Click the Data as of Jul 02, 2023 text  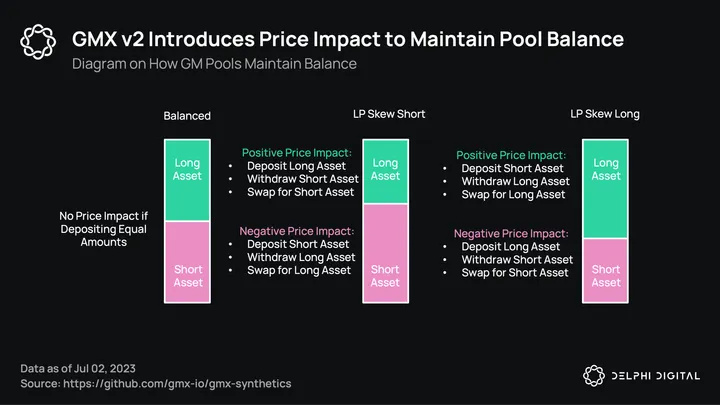pyautogui.click(x=78, y=368)
